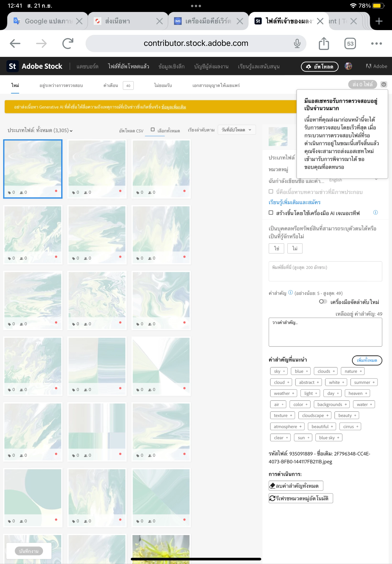
Task: Click the iPad battery indicator
Action: pyautogui.click(x=378, y=6)
